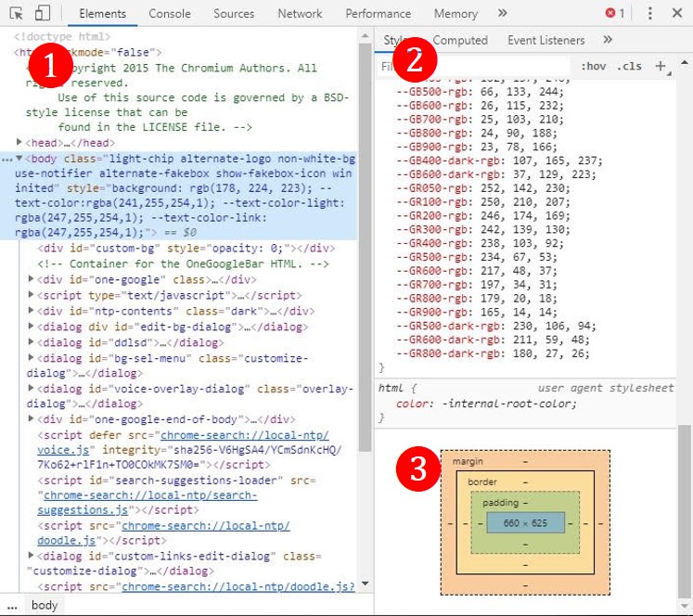
Task: Go to the Performance tab
Action: click(379, 14)
